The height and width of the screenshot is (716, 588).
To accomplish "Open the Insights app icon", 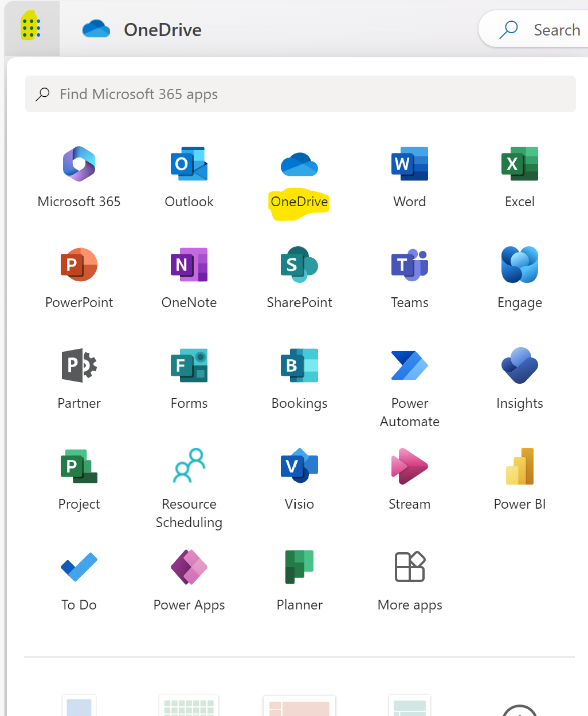I will [x=520, y=365].
